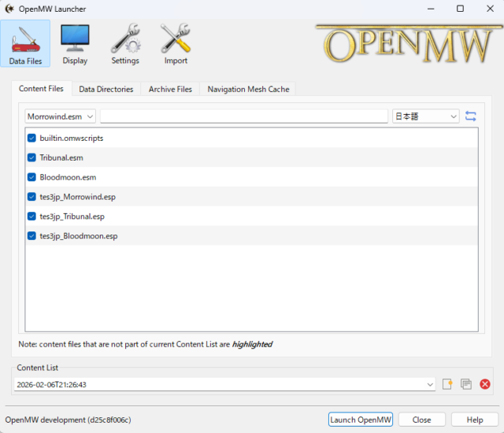Click the content file search field
This screenshot has height=433, width=504.
pos(244,117)
